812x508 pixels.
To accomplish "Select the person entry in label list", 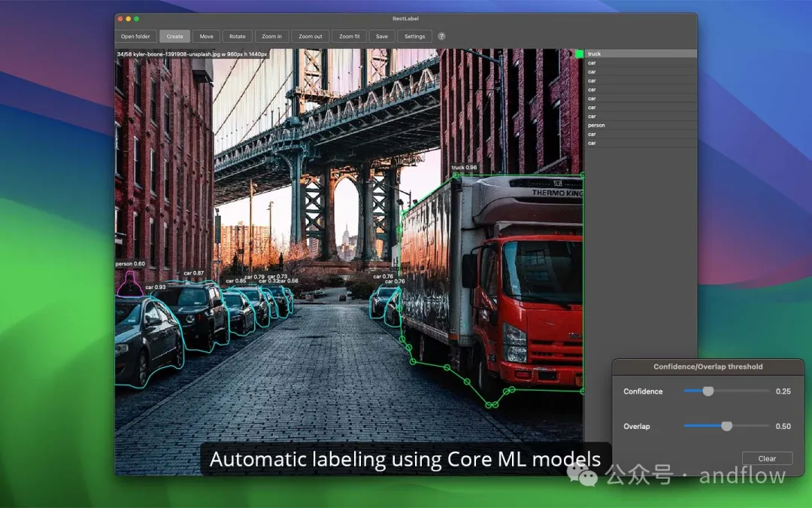I will (x=640, y=126).
